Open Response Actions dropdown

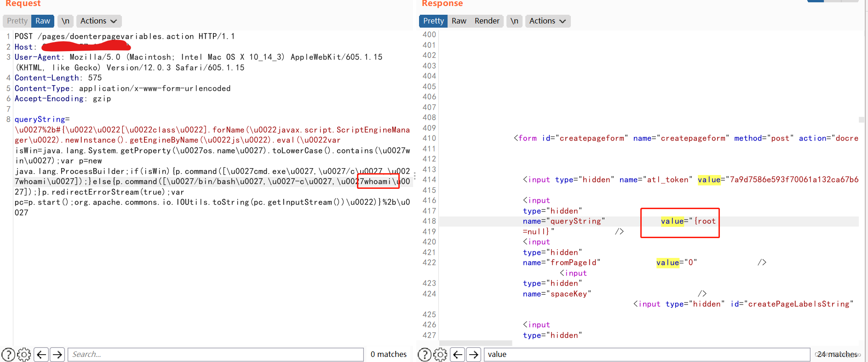pos(547,21)
